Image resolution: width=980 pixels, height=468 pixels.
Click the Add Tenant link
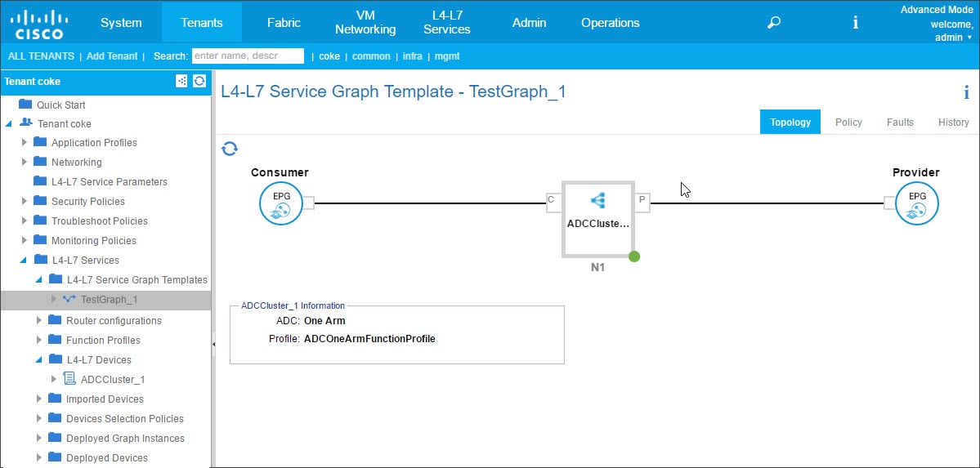112,56
